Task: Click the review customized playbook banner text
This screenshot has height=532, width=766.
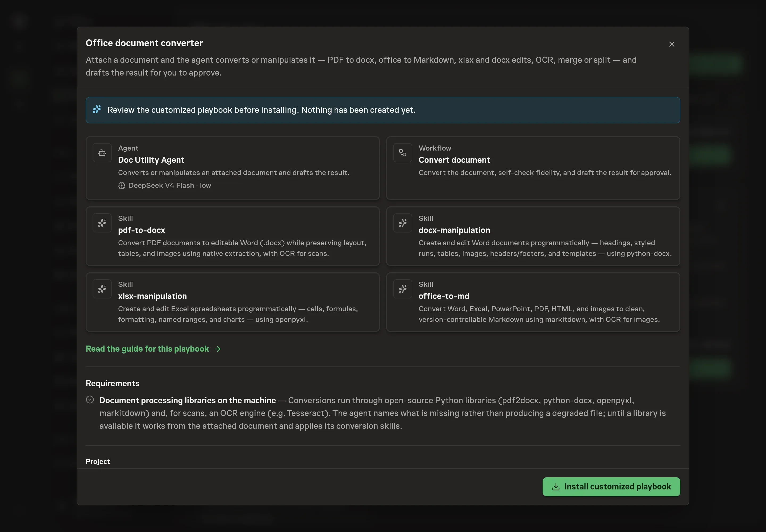Action: [261, 110]
